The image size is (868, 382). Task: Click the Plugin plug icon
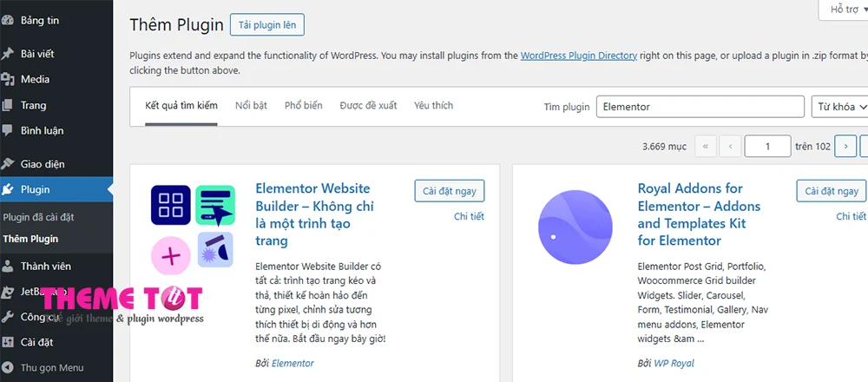click(x=7, y=189)
